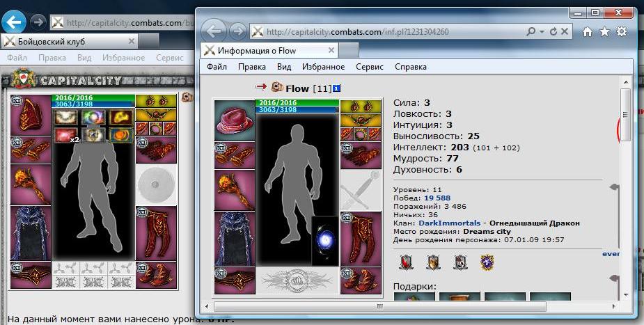
Task: Select the fire staff weapon in Flow info window
Action: tap(235, 190)
